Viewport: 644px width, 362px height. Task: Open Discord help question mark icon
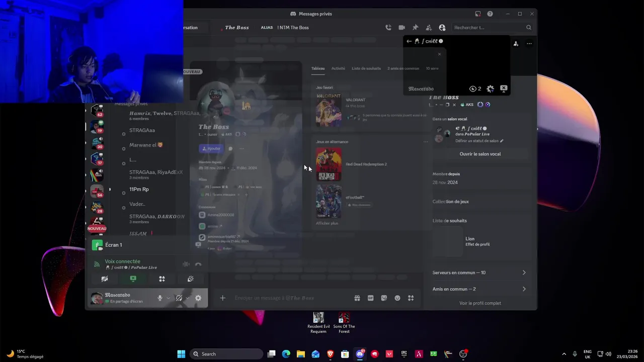pos(490,14)
